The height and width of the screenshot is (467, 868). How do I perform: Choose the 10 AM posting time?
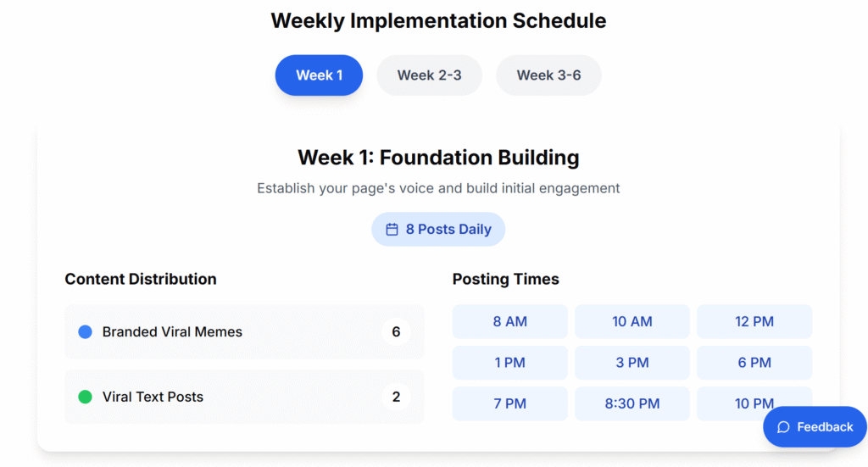632,322
